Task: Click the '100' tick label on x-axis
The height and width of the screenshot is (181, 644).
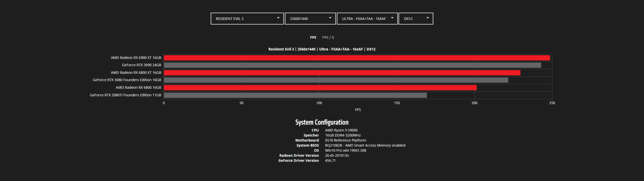Action: tap(319, 103)
